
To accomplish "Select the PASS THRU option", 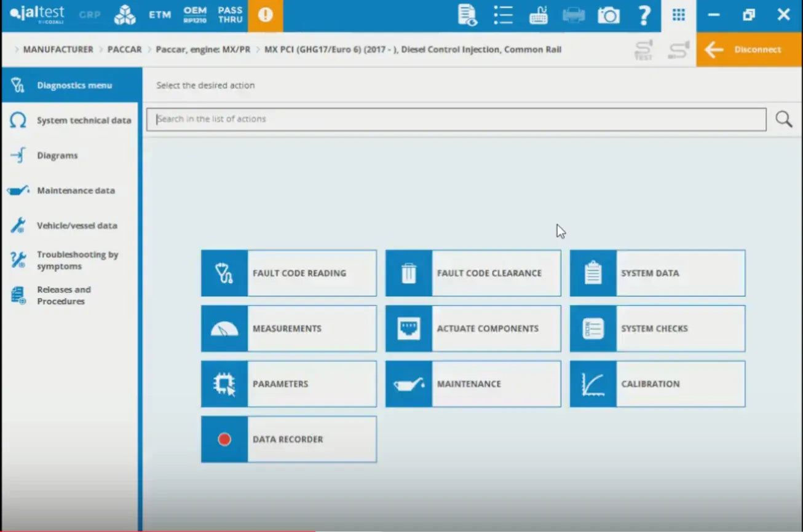I will coord(230,15).
